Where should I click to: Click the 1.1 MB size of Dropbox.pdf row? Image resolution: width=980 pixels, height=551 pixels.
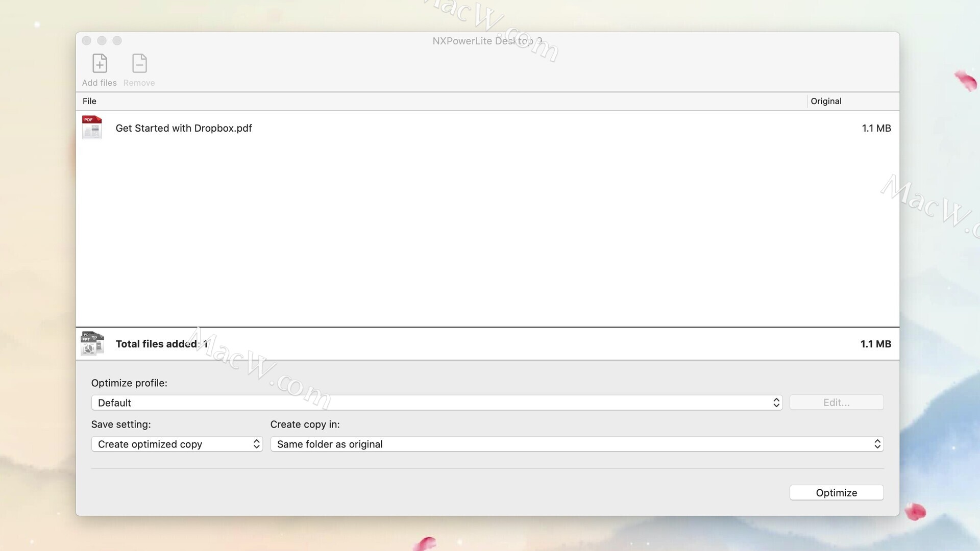(x=876, y=128)
